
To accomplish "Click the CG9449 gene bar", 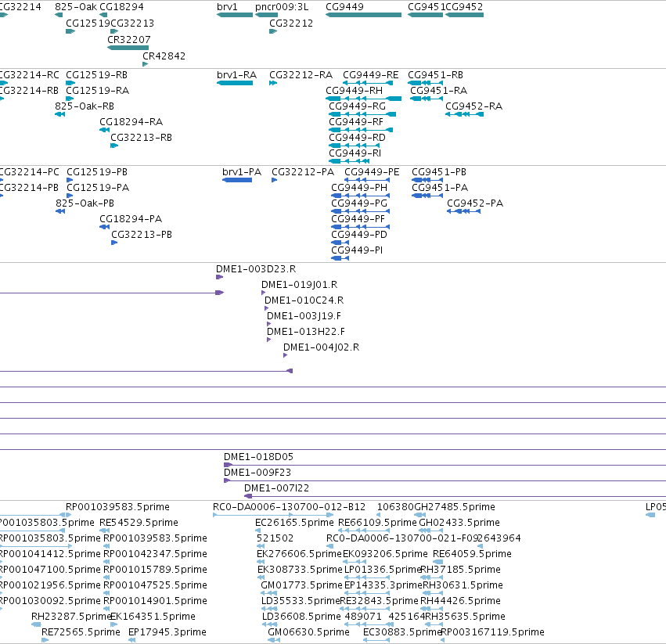I will click(364, 15).
